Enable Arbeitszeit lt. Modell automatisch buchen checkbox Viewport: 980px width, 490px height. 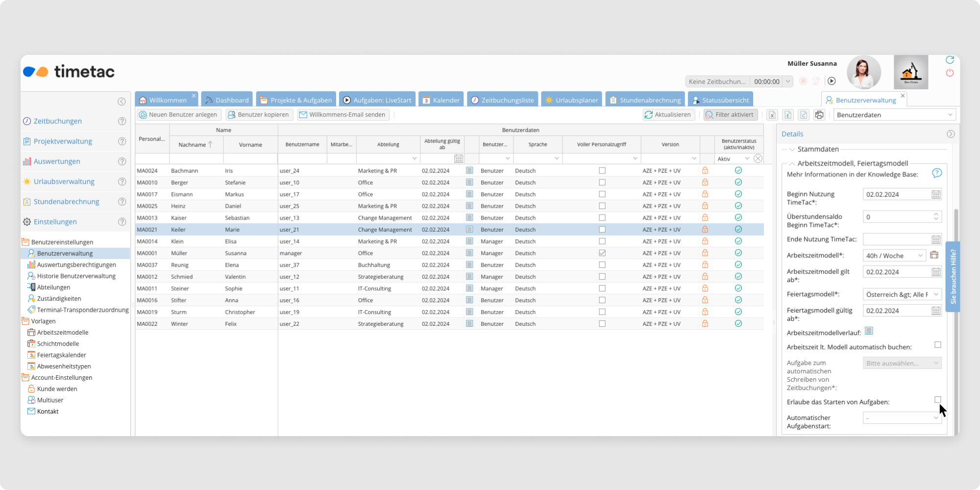937,345
